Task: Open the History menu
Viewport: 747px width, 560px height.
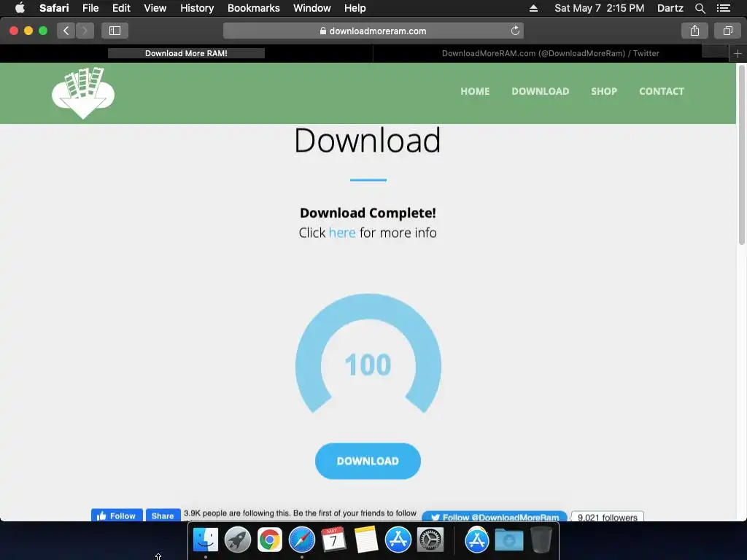Action: (197, 8)
